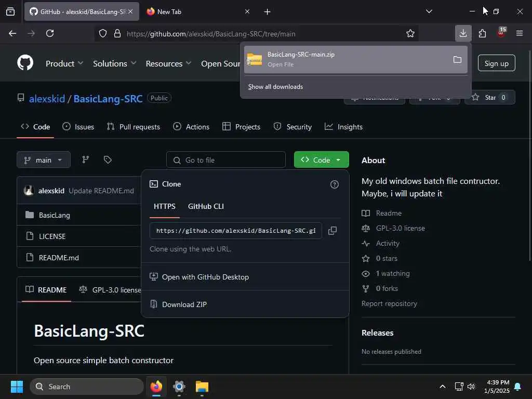The image size is (532, 399).
Task: Switch to the Issues tab
Action: pos(78,127)
